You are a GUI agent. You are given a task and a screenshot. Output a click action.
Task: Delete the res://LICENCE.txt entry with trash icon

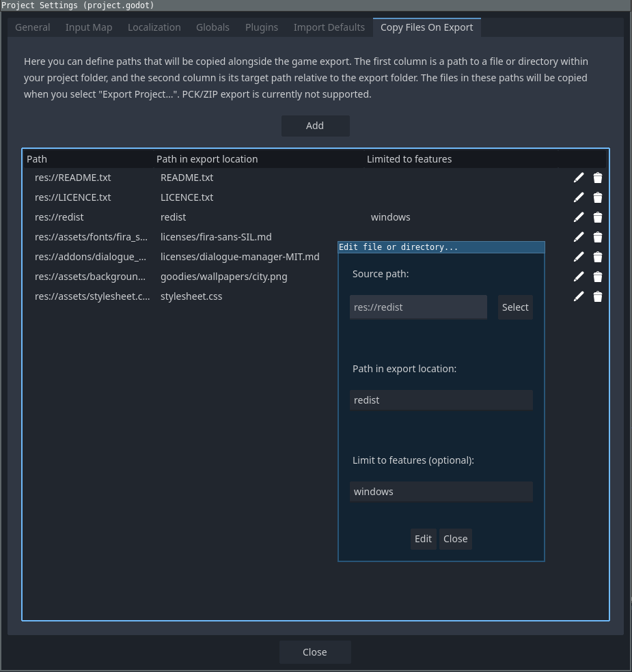pos(597,197)
